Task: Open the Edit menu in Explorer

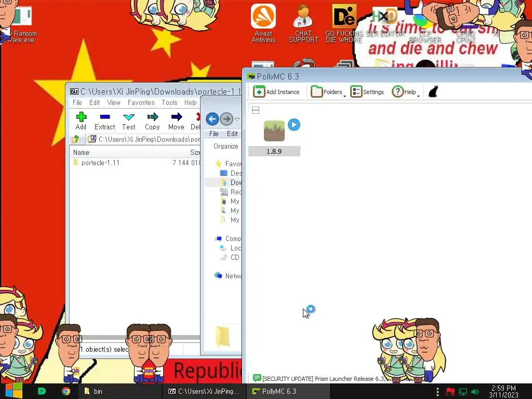Action: [232, 134]
